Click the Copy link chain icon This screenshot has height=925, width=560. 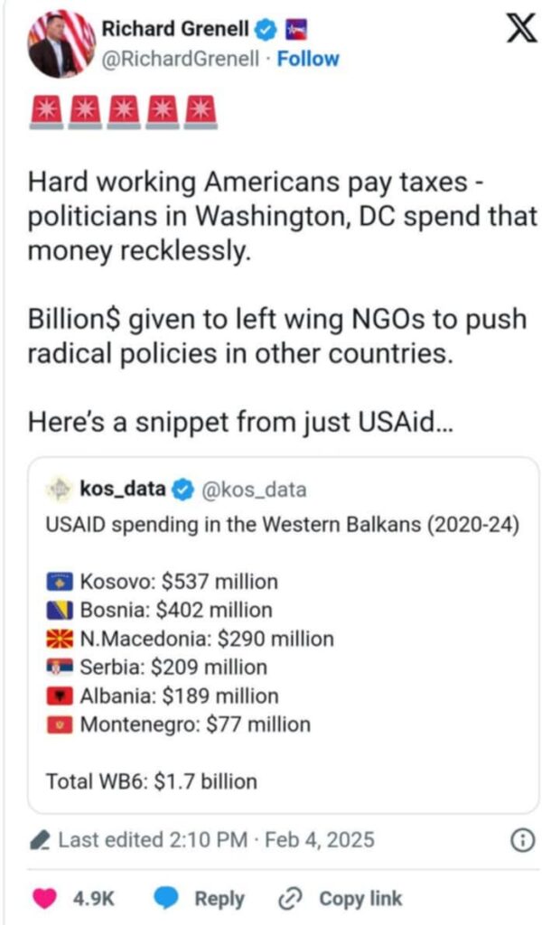pos(290,898)
